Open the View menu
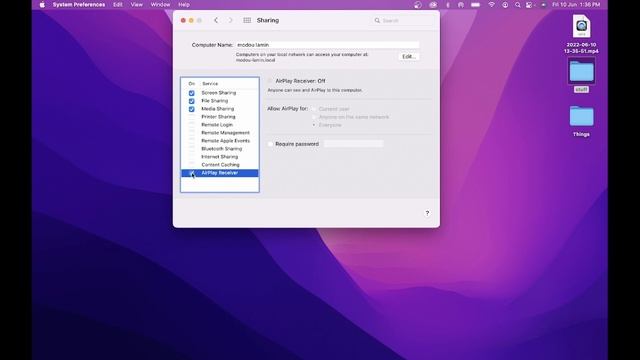 tap(137, 5)
